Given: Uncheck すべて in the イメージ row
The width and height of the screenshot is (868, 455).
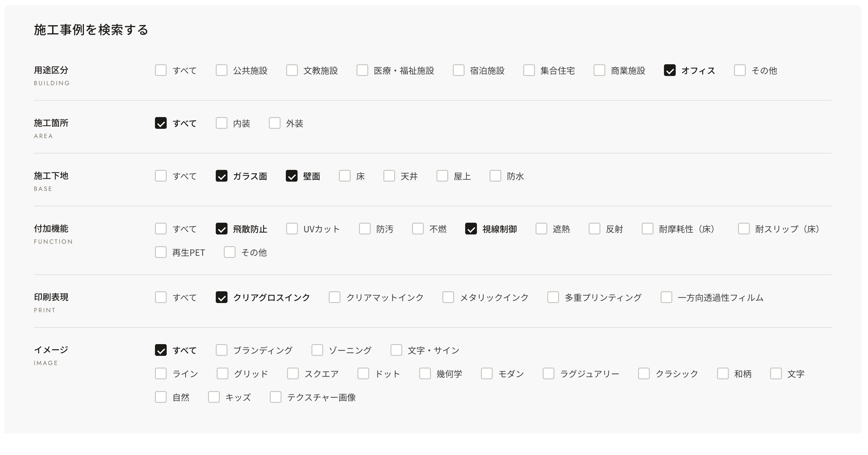Looking at the screenshot, I should pos(161,350).
